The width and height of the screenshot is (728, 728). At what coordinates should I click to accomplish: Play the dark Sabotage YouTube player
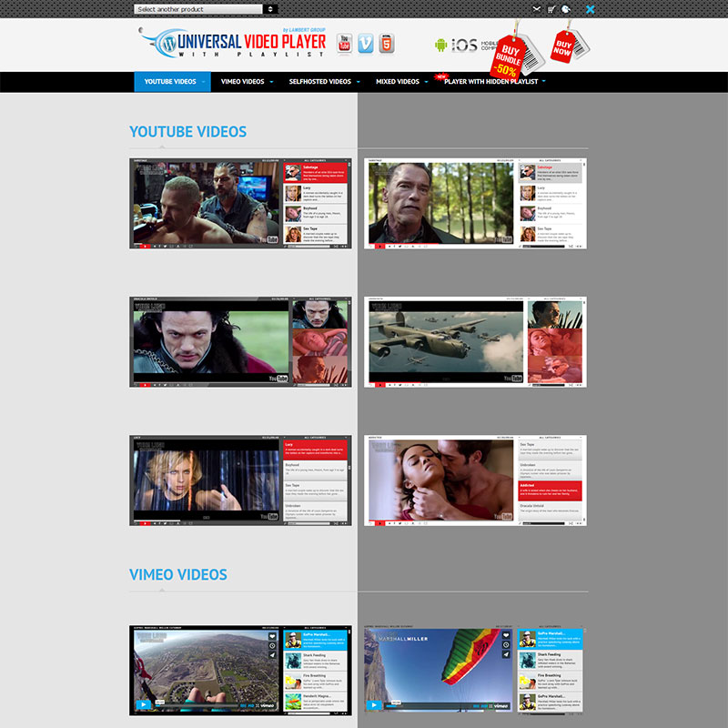click(x=145, y=246)
